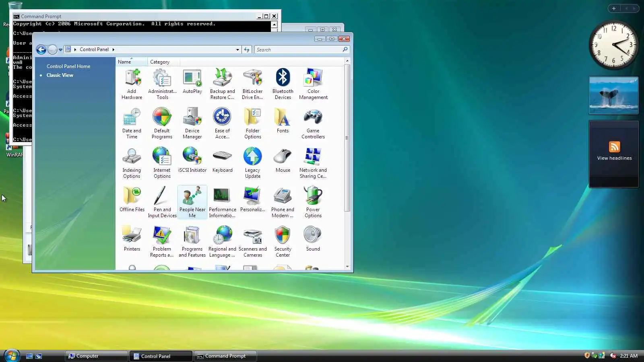Click the Switch between windows quick launch icon

pos(39,356)
